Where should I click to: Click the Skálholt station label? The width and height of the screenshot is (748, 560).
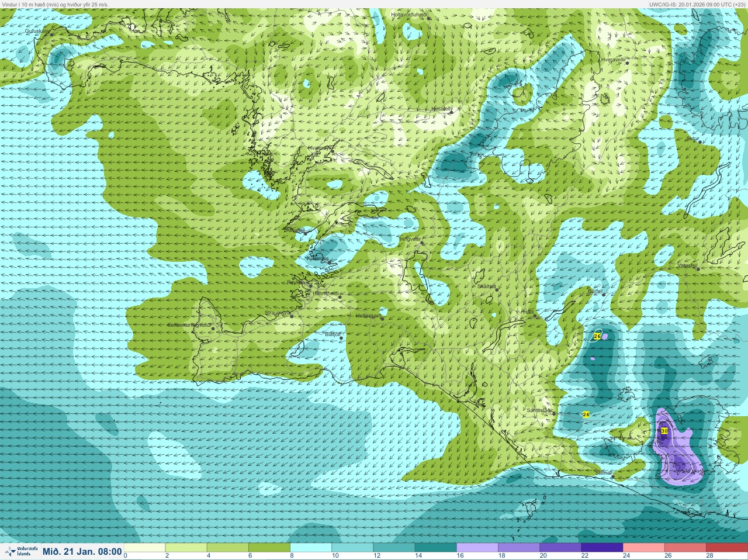(x=487, y=286)
